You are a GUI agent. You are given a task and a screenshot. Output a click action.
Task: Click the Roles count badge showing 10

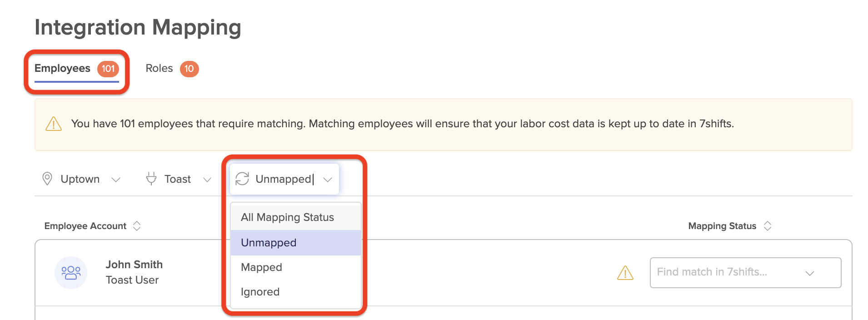click(x=190, y=69)
